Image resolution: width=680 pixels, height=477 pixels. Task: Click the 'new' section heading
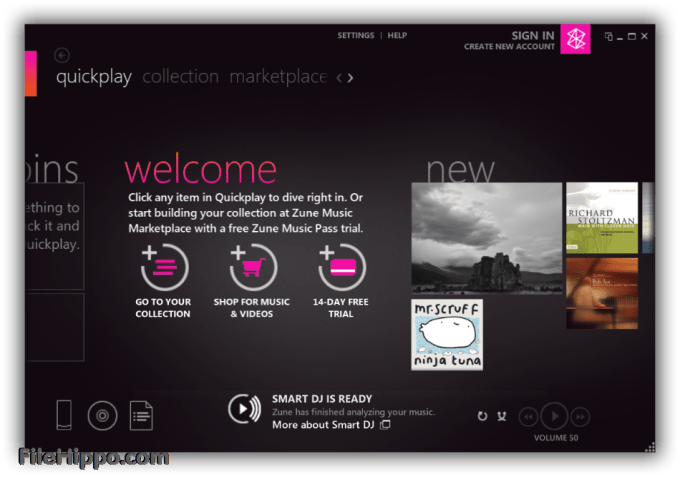[461, 170]
